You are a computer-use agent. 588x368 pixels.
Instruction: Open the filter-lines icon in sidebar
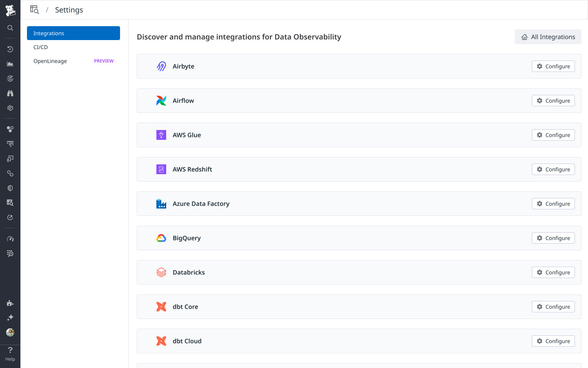click(x=10, y=144)
